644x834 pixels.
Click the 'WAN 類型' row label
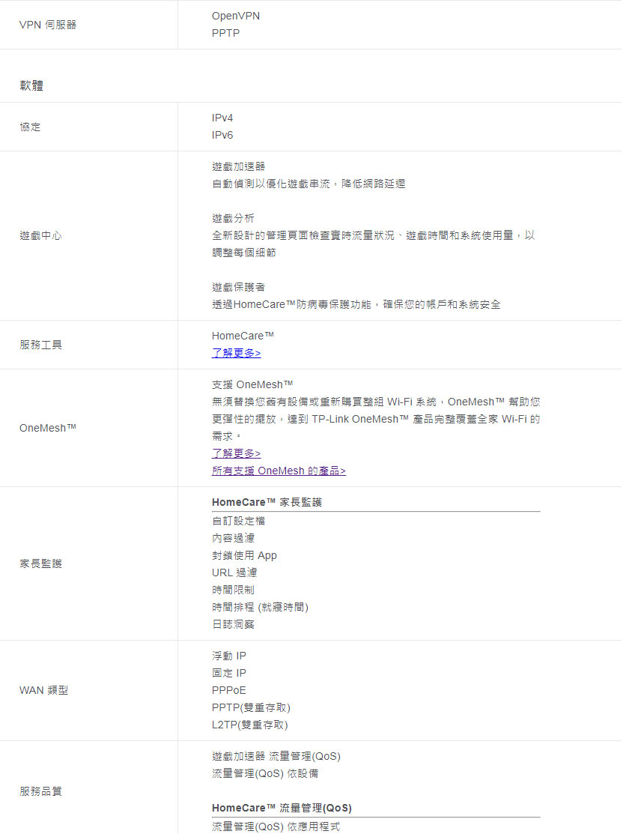tap(43, 690)
